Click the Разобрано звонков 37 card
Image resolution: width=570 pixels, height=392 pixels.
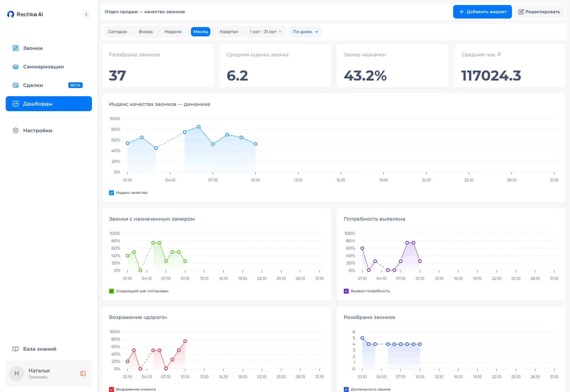pos(158,66)
